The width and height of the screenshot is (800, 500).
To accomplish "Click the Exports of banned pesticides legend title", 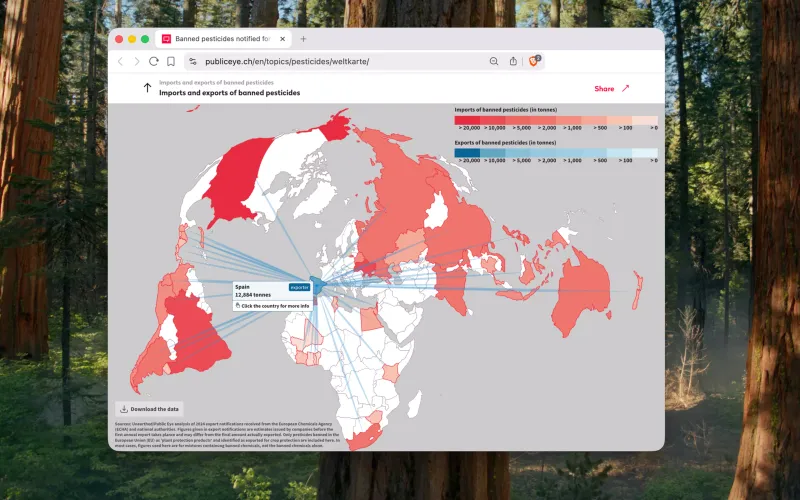I will point(505,143).
